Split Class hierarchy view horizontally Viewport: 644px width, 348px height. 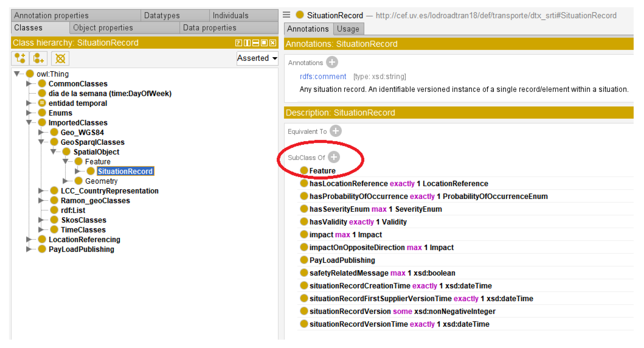[255, 43]
